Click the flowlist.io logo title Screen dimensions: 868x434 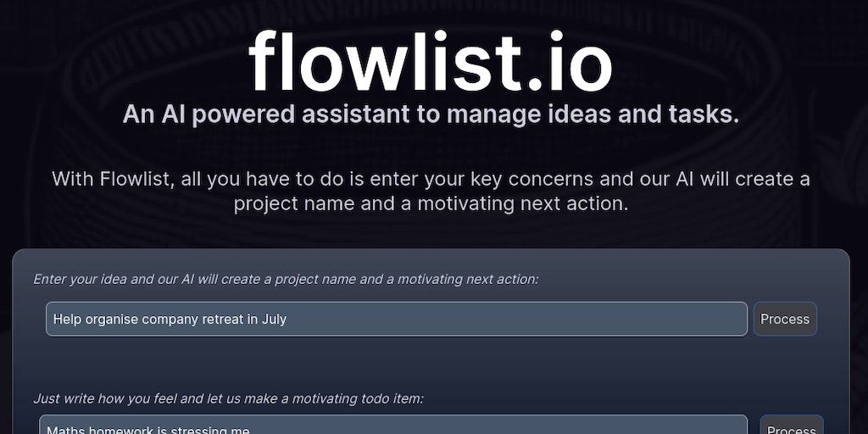coord(431,62)
